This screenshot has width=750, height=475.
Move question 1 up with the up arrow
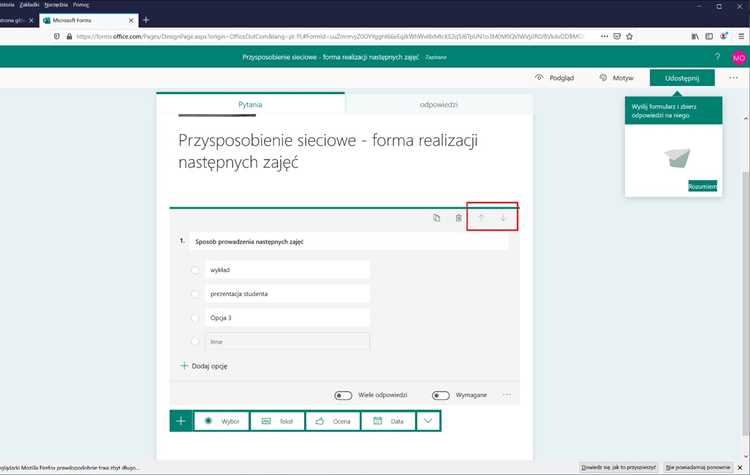point(481,218)
